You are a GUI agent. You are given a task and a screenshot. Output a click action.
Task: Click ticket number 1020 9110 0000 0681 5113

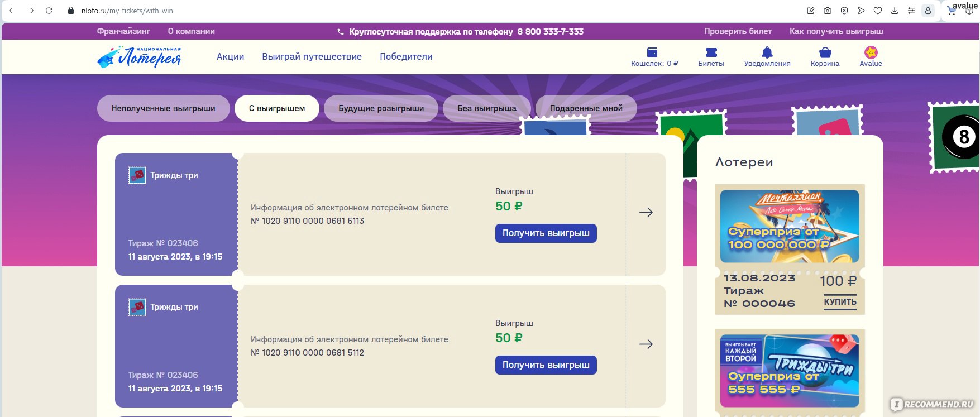click(308, 221)
